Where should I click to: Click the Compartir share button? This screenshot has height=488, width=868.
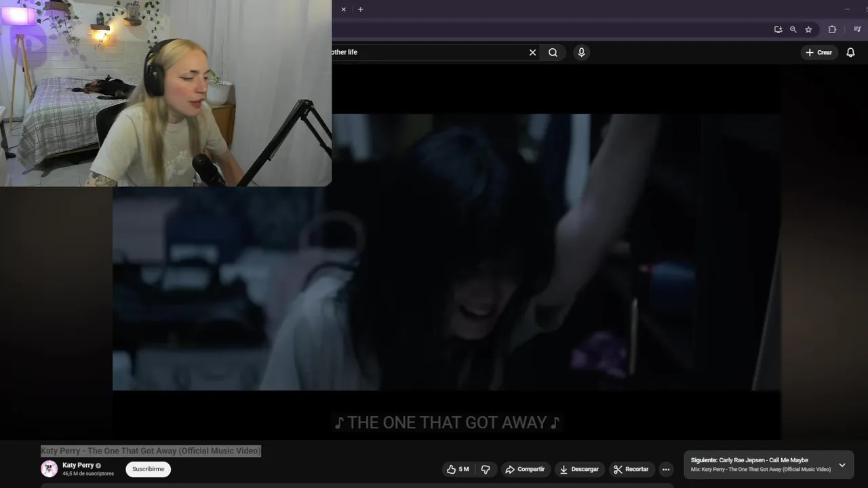pyautogui.click(x=525, y=469)
